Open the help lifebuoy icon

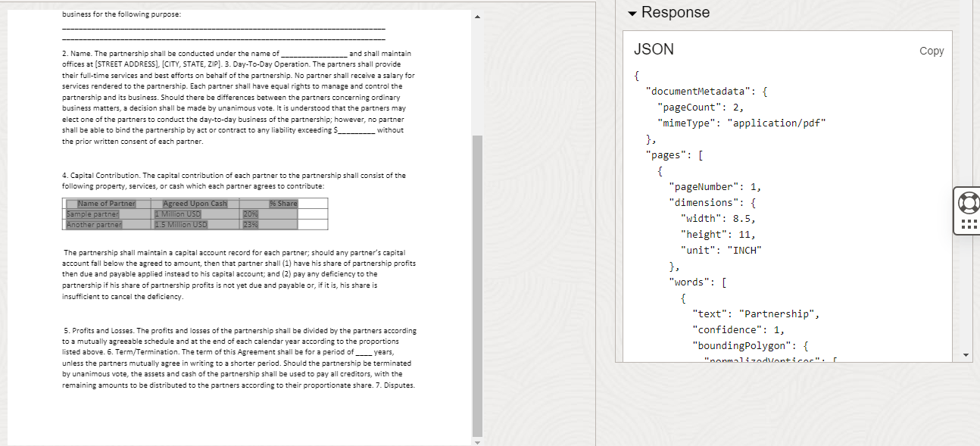[x=968, y=203]
